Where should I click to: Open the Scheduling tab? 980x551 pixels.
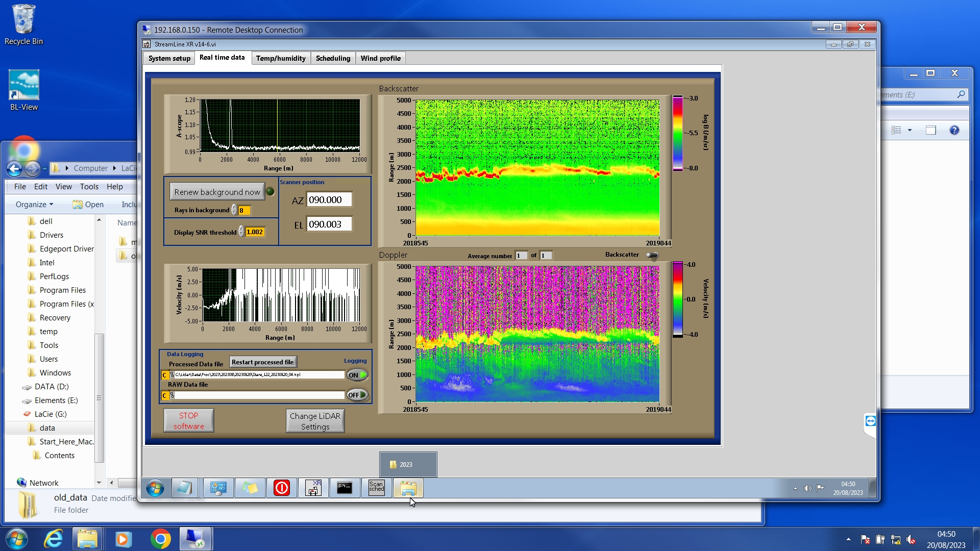point(333,58)
